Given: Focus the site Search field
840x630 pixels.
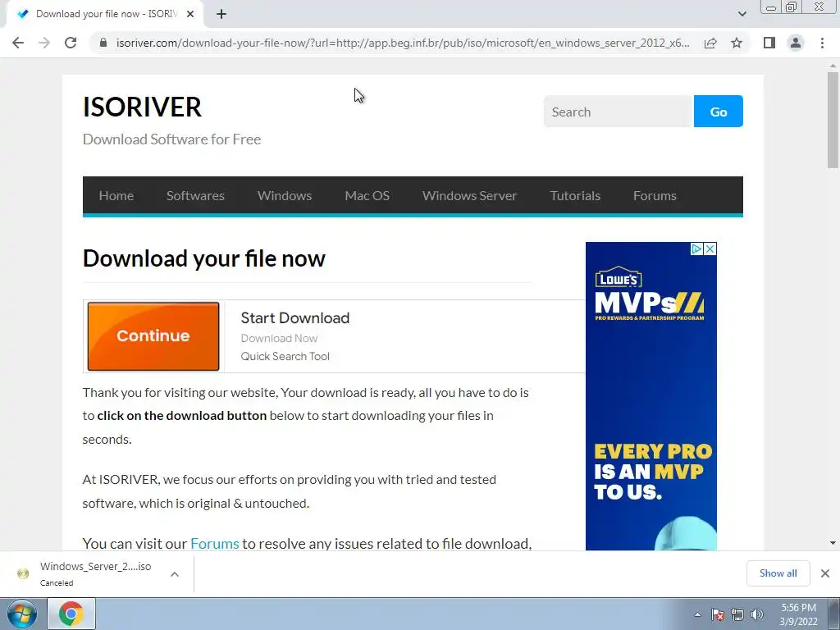Looking at the screenshot, I should click(619, 112).
